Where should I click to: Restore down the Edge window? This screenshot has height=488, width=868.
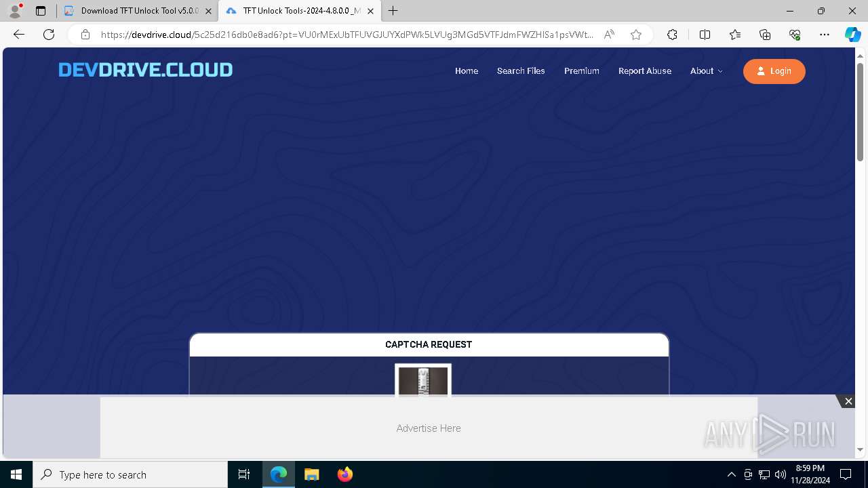821,11
